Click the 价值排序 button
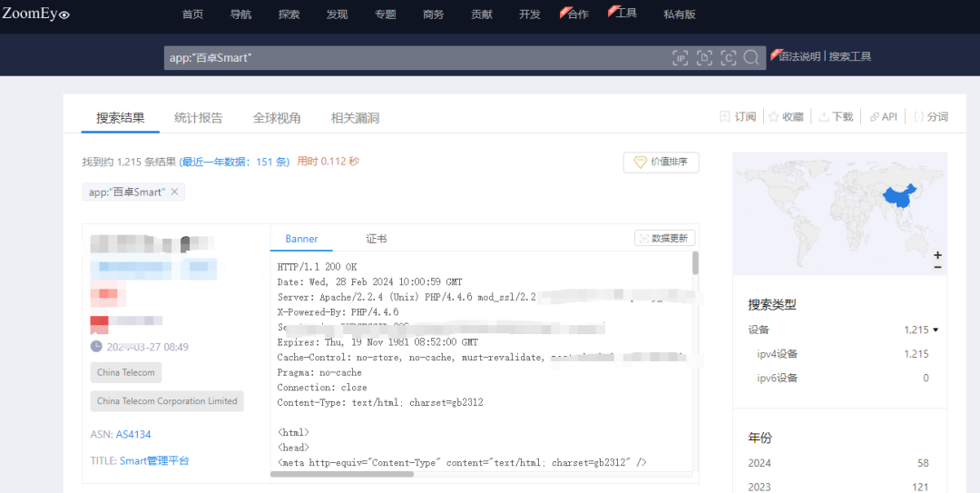 click(661, 163)
